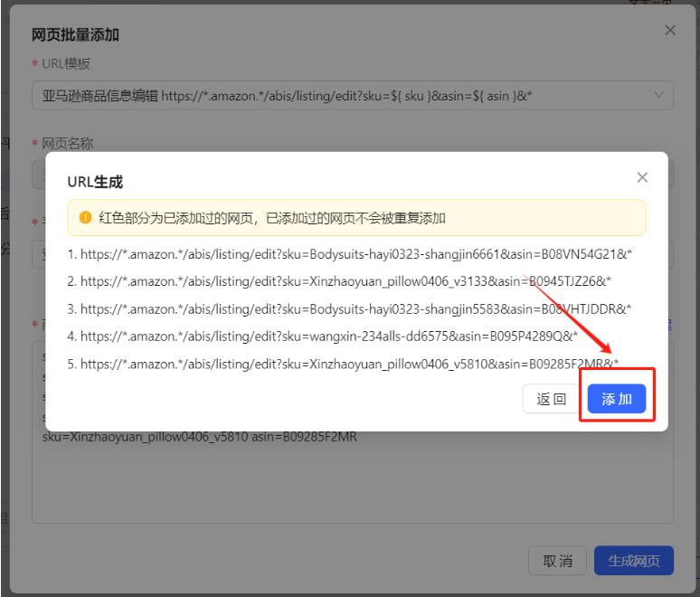Screen dimensions: 700x597
Task: Click sku=Xinzhaoyuan_pillow0406_v5810 line in the textarea
Action: tap(200, 437)
